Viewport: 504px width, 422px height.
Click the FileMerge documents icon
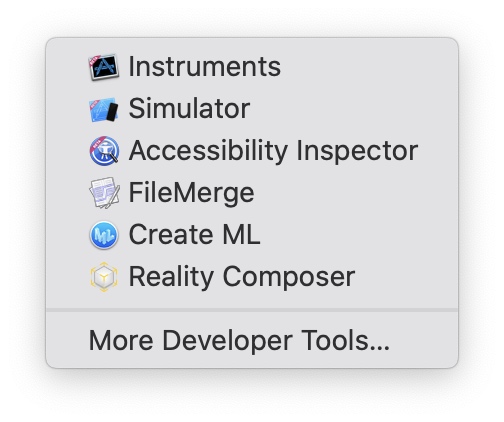(x=104, y=193)
